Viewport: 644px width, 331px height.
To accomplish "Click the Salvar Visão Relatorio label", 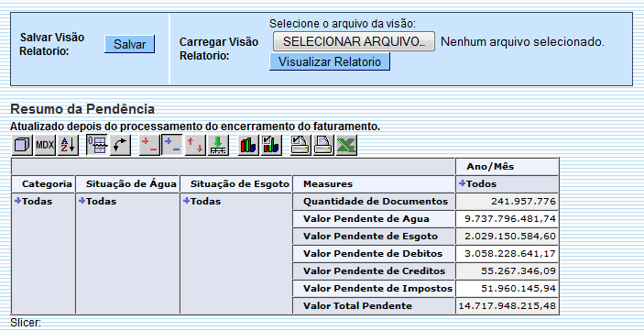I will pyautogui.click(x=52, y=44).
